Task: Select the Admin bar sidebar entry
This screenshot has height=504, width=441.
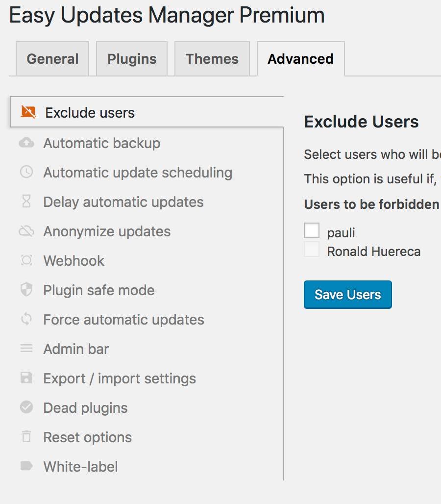Action: point(75,349)
